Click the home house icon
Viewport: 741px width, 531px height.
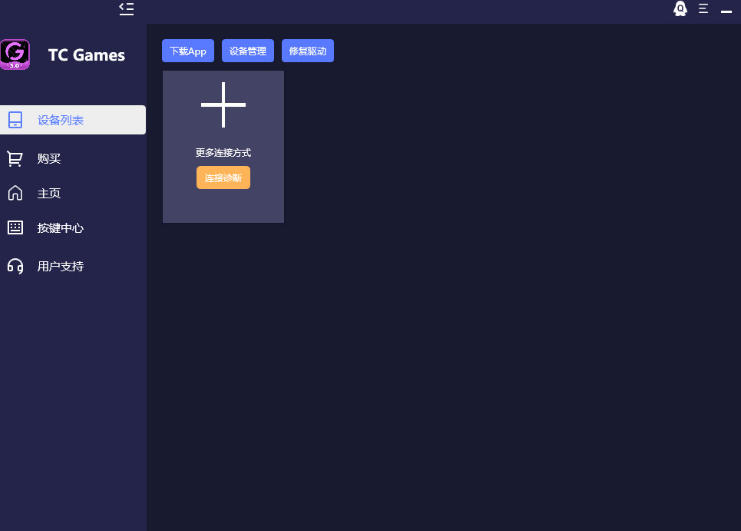[x=15, y=193]
